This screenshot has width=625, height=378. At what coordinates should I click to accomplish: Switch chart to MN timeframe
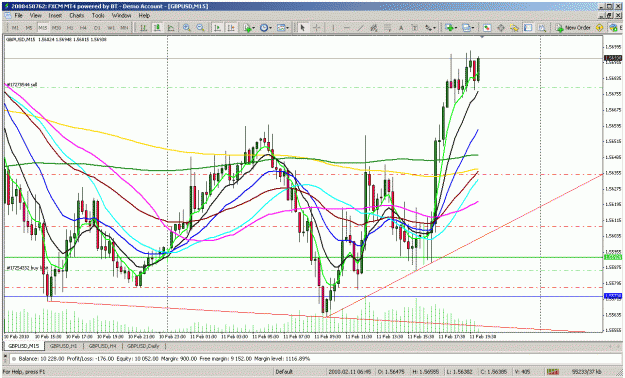click(x=124, y=28)
